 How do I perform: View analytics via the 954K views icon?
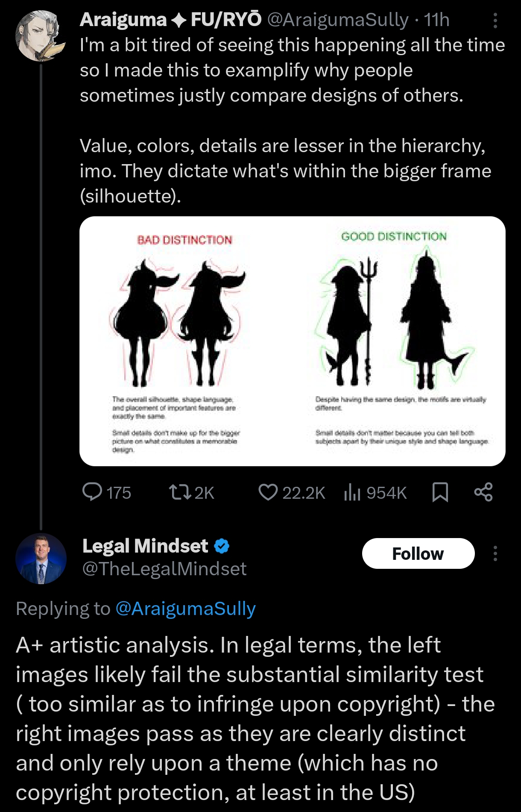point(352,492)
